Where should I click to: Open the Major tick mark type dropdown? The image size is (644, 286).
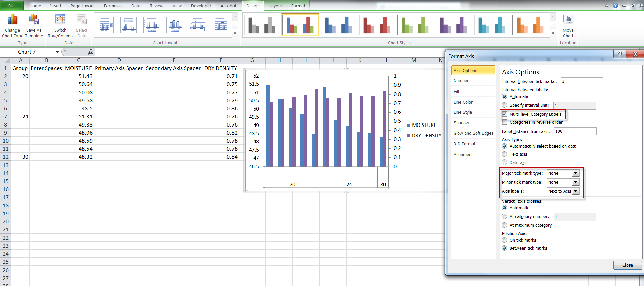tap(576, 173)
